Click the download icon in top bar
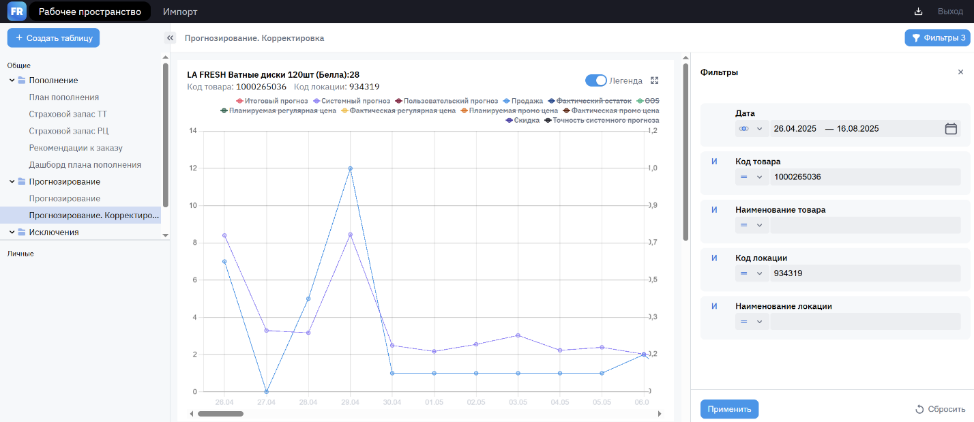This screenshot has width=974, height=422. pyautogui.click(x=918, y=11)
